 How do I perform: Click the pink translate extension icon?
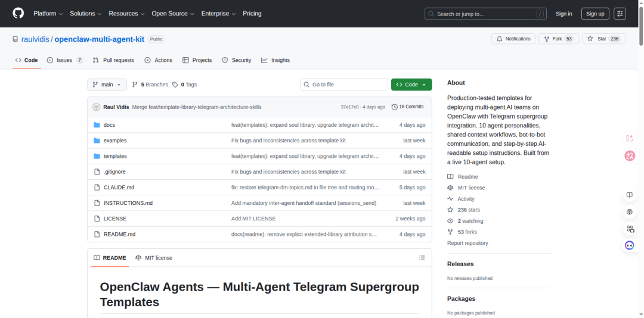[x=630, y=156]
